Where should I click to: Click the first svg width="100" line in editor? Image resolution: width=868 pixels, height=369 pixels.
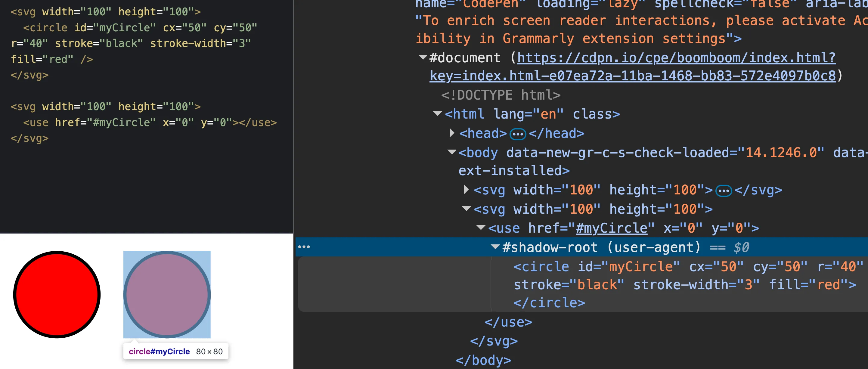pos(105,12)
